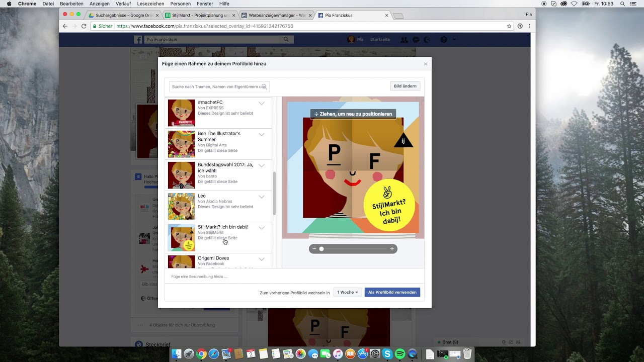644x362 pixels.
Task: Click the Facebook logo in header
Action: point(138,40)
